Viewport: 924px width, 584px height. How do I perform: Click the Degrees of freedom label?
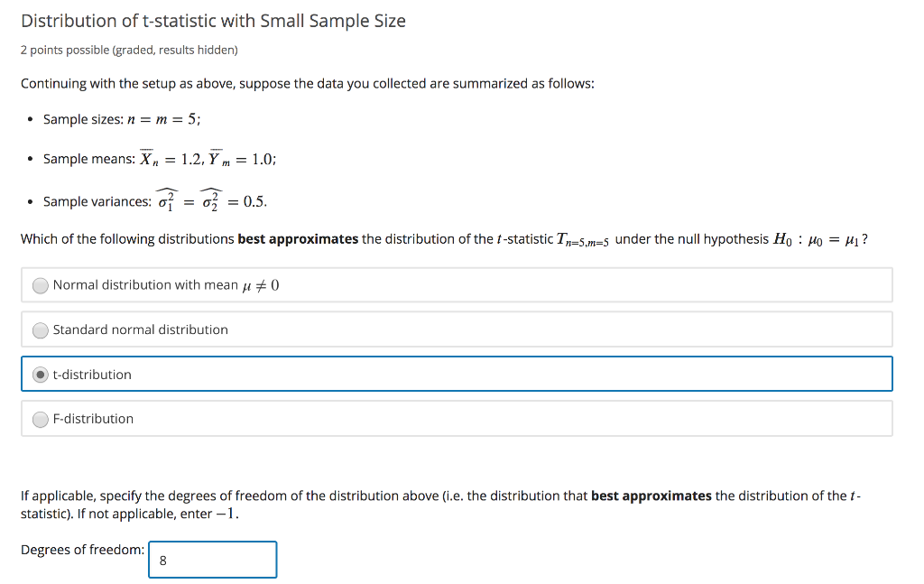pos(82,550)
